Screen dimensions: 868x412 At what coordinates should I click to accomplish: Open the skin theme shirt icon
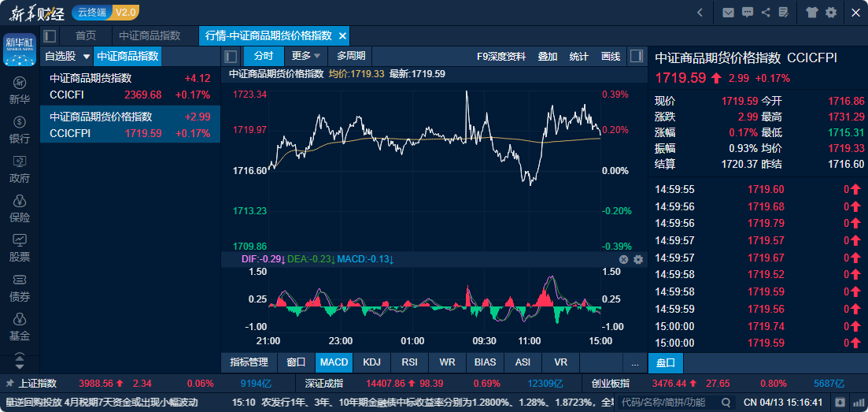click(x=812, y=13)
